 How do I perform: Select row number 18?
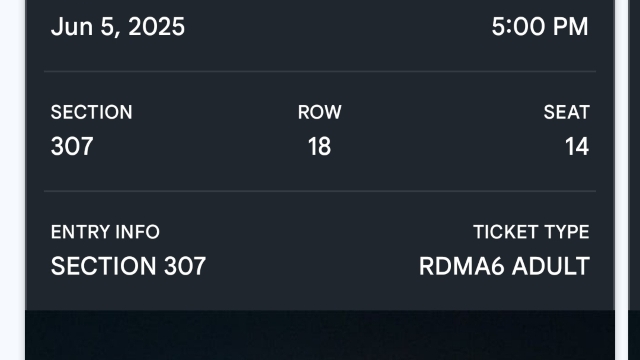pos(319,146)
